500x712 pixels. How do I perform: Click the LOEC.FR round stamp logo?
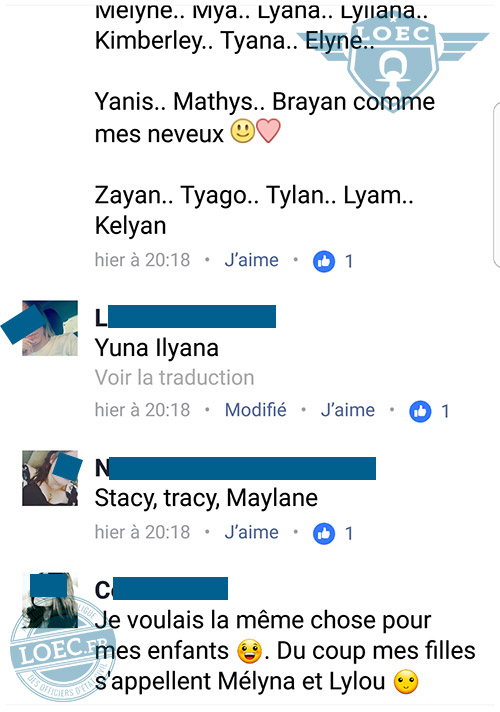point(61,650)
